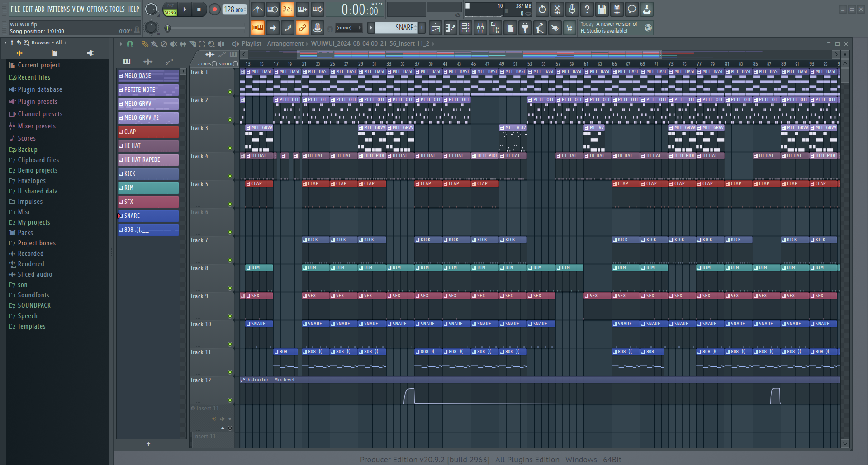
Task: Mute Track 1 with its green LED
Action: coord(230,92)
